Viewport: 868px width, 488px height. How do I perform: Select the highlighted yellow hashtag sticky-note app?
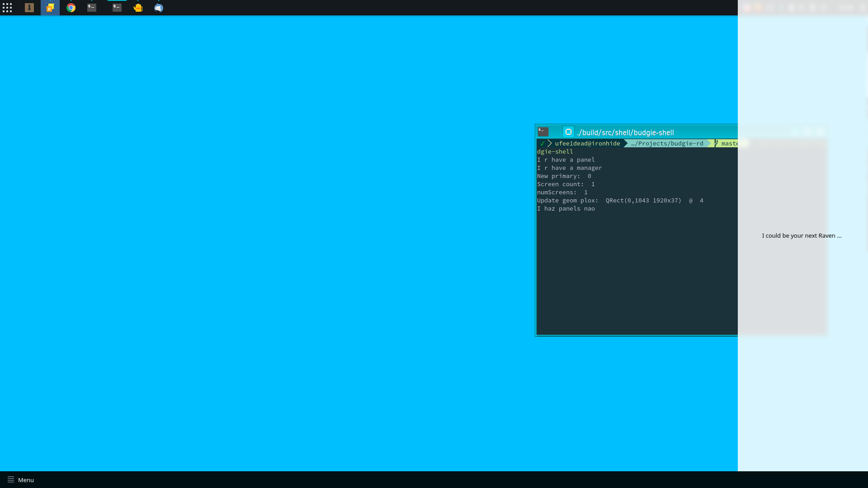[x=50, y=8]
